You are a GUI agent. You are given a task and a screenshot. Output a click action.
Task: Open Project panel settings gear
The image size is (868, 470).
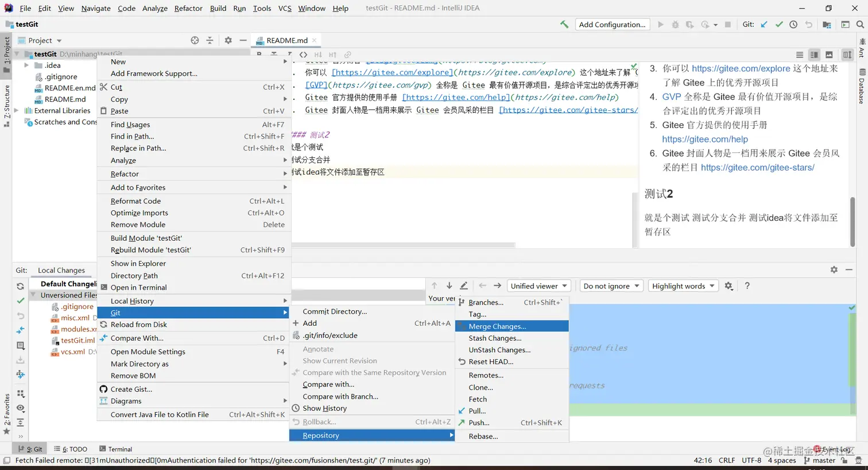click(x=228, y=40)
